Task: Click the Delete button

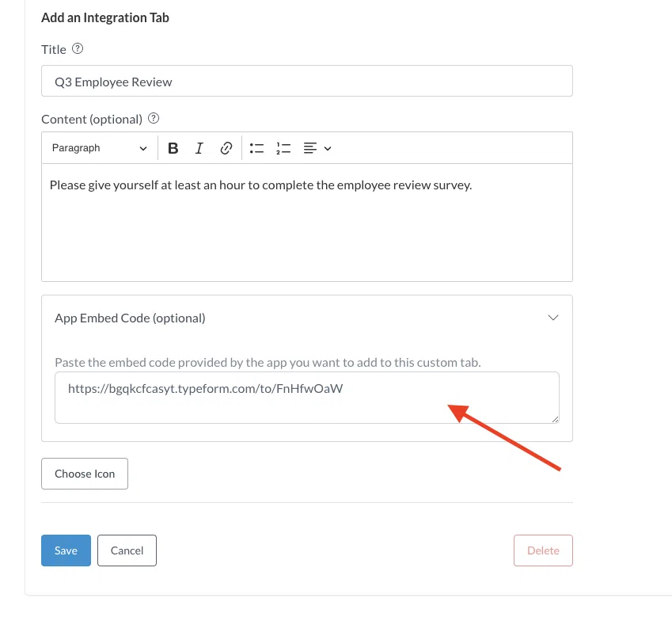Action: (x=543, y=551)
